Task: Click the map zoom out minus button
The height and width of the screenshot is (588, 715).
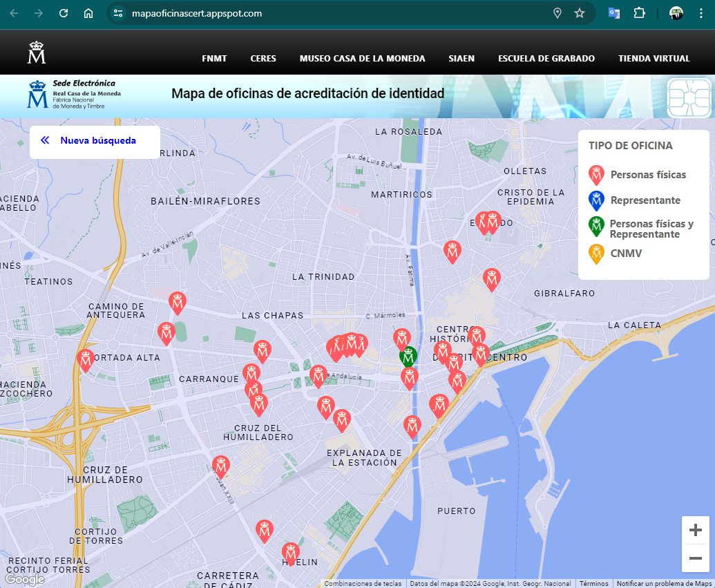Action: (695, 558)
